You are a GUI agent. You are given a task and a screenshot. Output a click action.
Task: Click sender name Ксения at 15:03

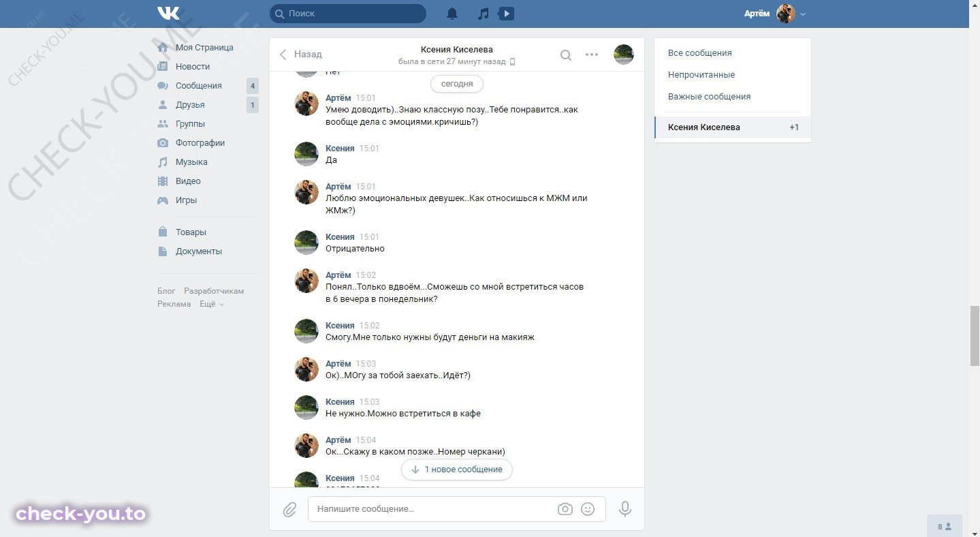coord(340,402)
